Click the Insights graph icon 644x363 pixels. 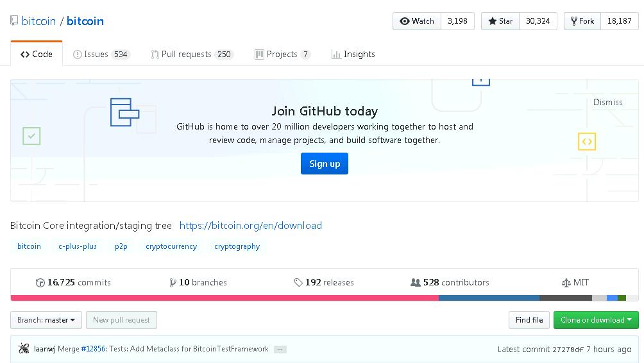[x=336, y=55]
